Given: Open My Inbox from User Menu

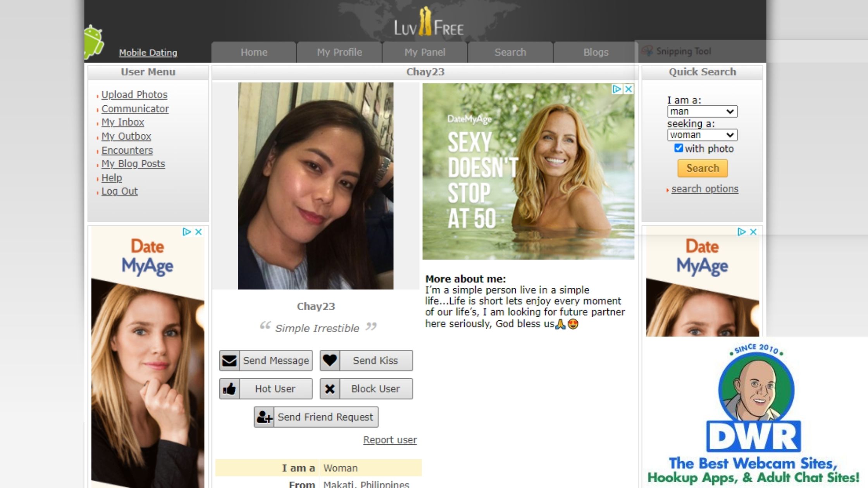Looking at the screenshot, I should [x=122, y=122].
